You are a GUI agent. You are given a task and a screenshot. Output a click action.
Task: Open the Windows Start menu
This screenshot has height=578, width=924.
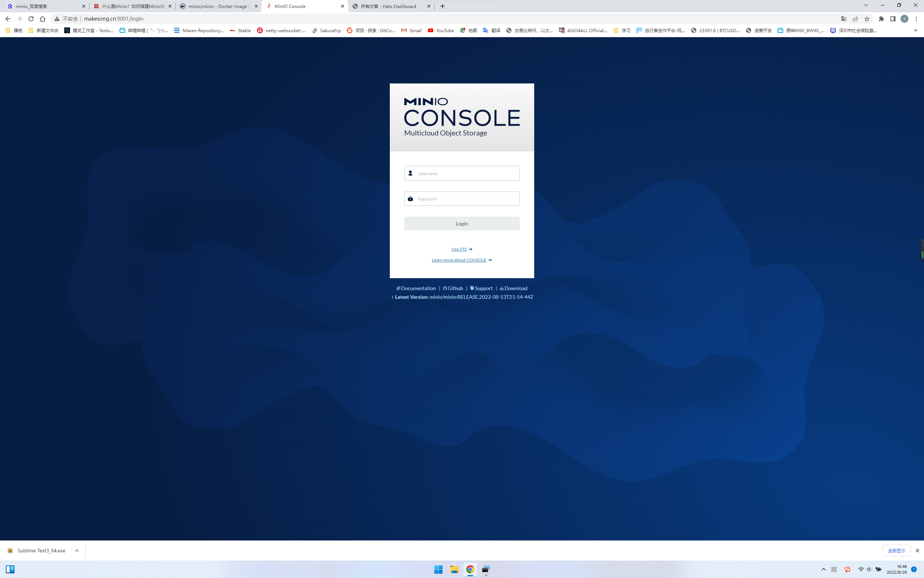point(438,570)
